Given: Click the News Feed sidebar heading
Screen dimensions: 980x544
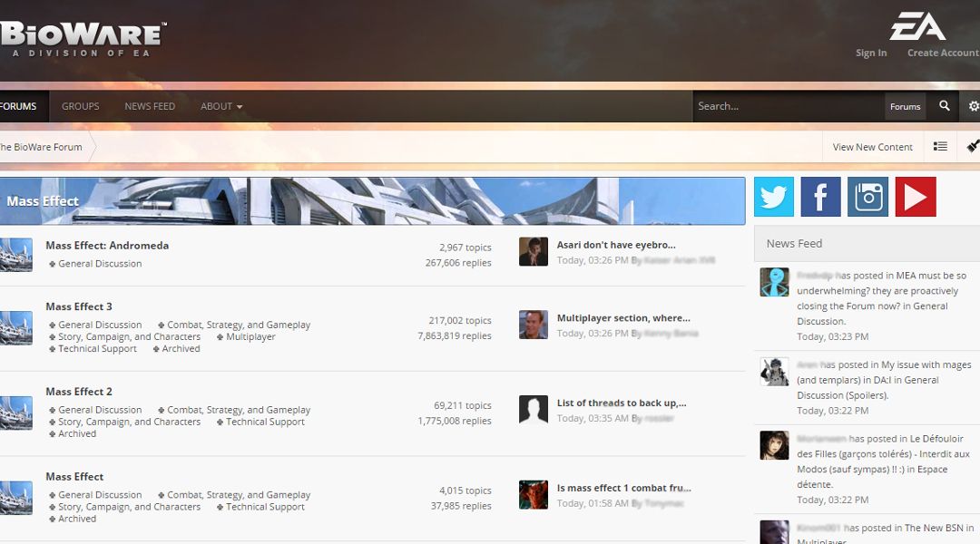Looking at the screenshot, I should click(x=794, y=244).
